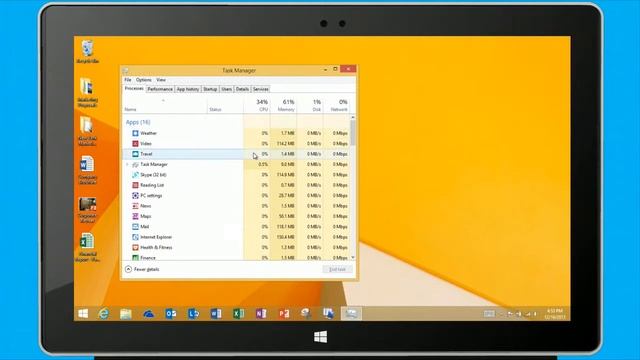Sort by the Status column header
Viewport: 640px width, 360px height.
(x=225, y=105)
